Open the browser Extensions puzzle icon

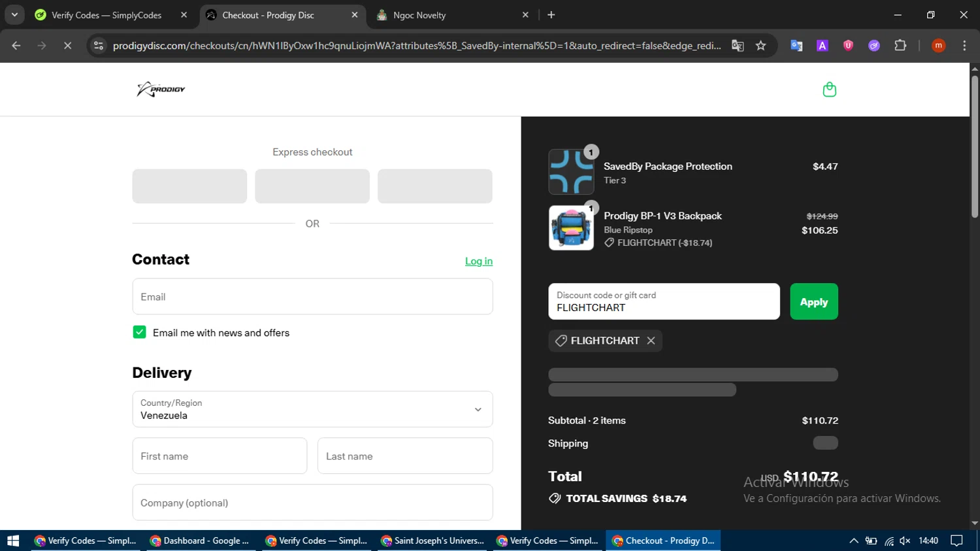pos(900,46)
